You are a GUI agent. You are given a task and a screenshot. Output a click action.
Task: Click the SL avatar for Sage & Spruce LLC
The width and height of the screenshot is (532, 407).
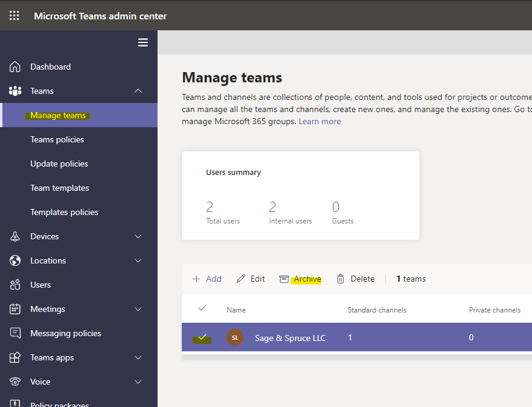click(235, 337)
